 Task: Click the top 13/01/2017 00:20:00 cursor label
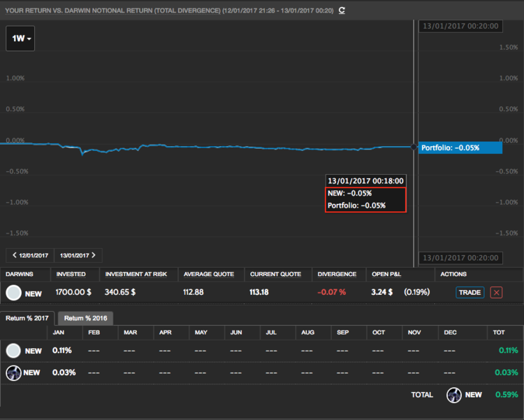(461, 26)
